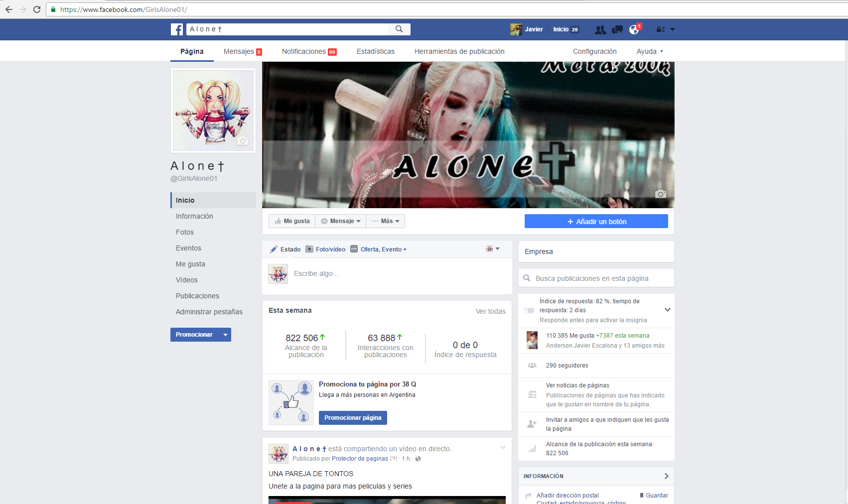Reload the page with browser refresh icon

point(37,9)
